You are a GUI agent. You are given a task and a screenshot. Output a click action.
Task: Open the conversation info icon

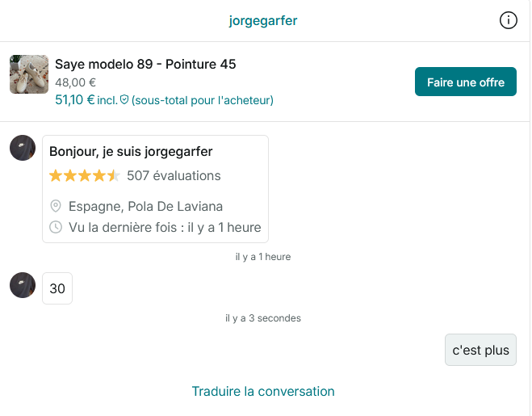click(x=509, y=20)
